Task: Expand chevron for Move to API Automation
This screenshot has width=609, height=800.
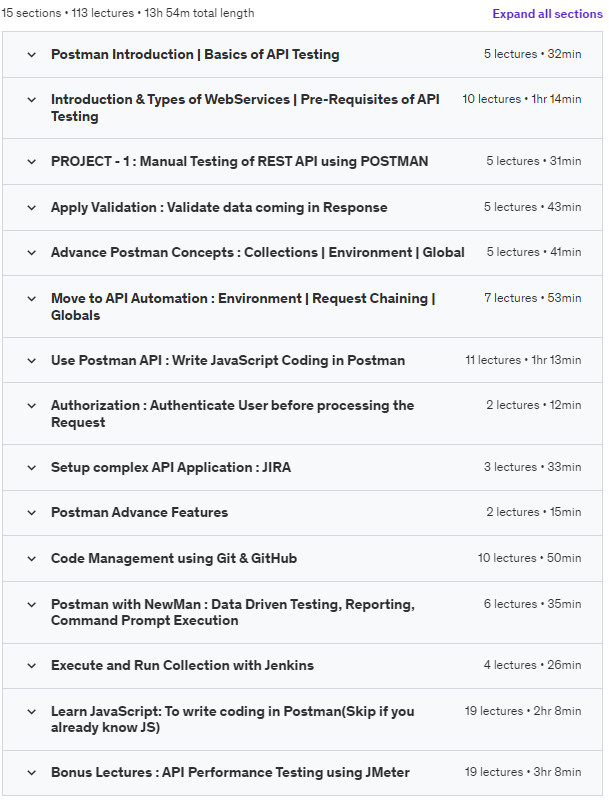Action: 32,298
